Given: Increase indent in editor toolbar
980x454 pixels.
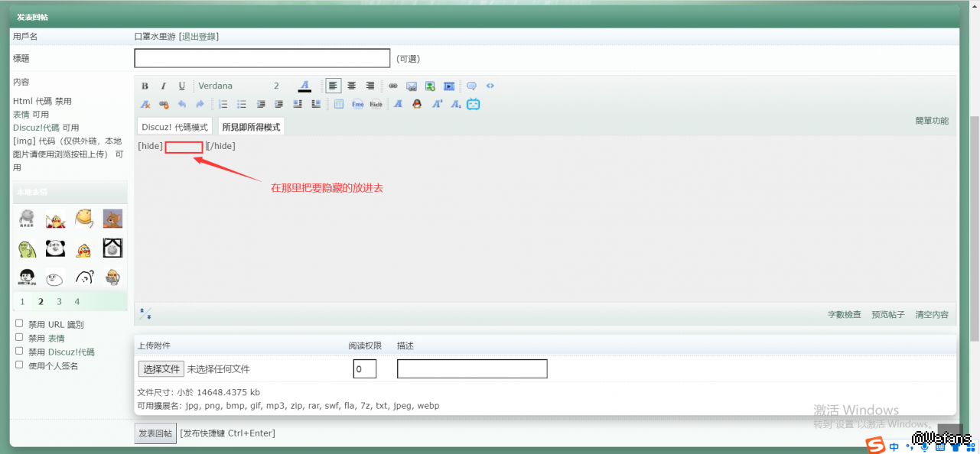Looking at the screenshot, I should (x=278, y=104).
